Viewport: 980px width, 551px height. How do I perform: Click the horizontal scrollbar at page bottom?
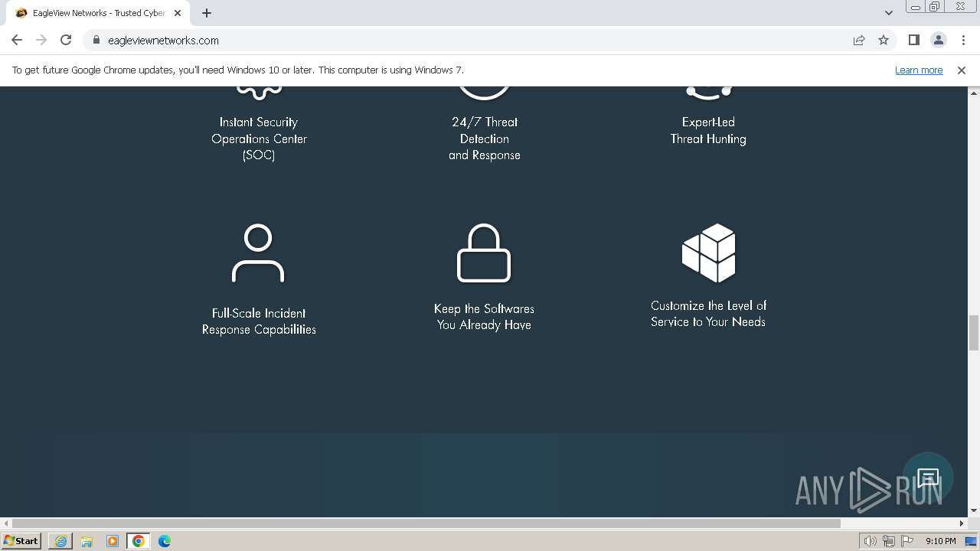point(426,523)
